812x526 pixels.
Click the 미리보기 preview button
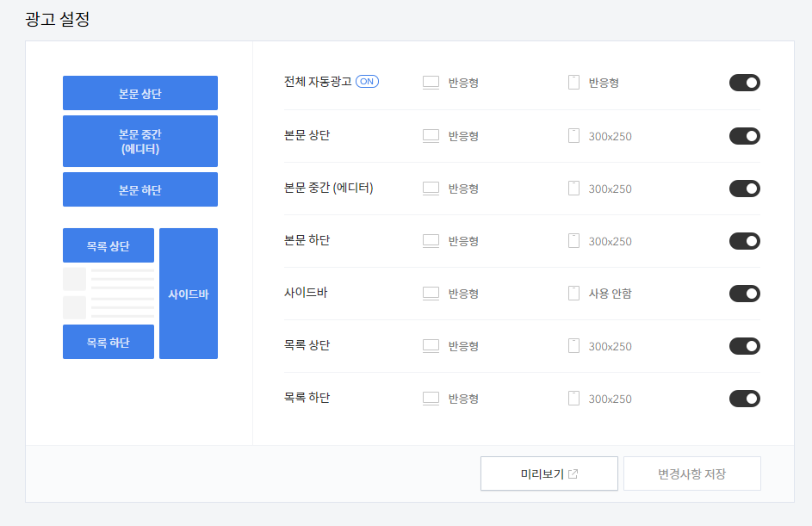pos(549,473)
